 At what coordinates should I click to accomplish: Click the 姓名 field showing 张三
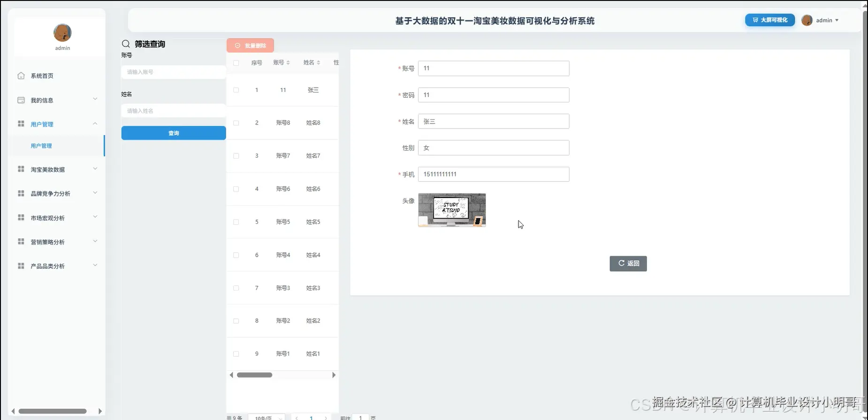(x=494, y=122)
